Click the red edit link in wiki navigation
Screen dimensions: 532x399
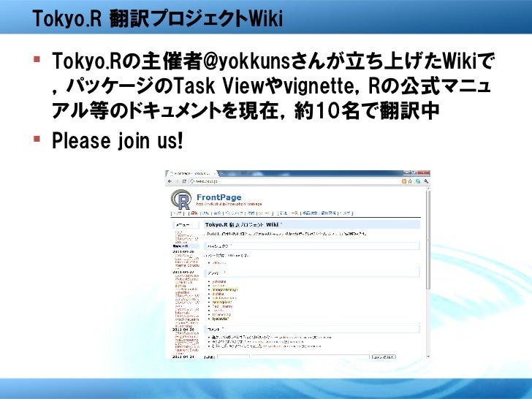194,213
